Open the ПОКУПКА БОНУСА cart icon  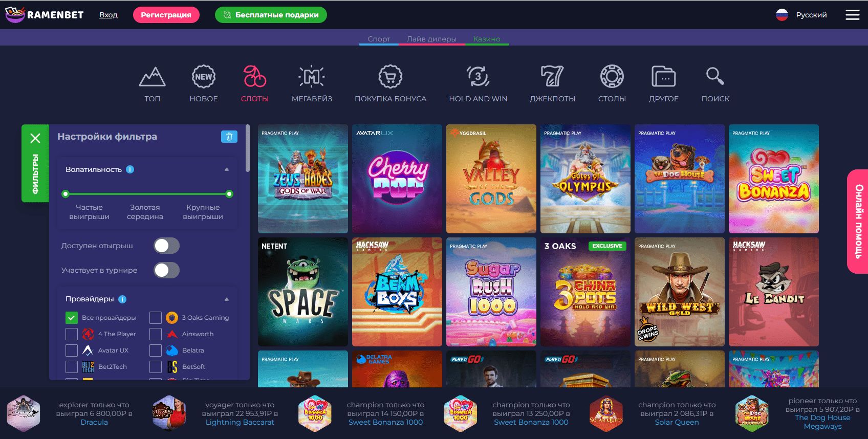click(x=390, y=77)
